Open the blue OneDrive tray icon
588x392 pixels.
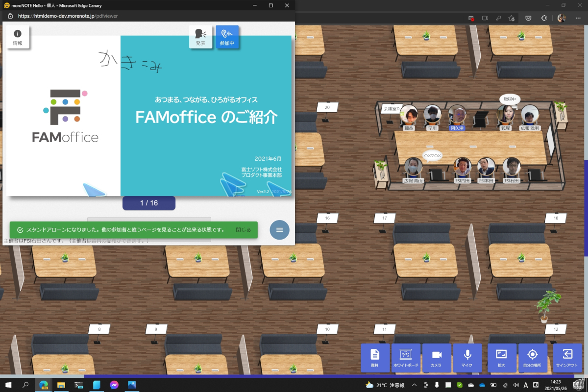[482, 385]
